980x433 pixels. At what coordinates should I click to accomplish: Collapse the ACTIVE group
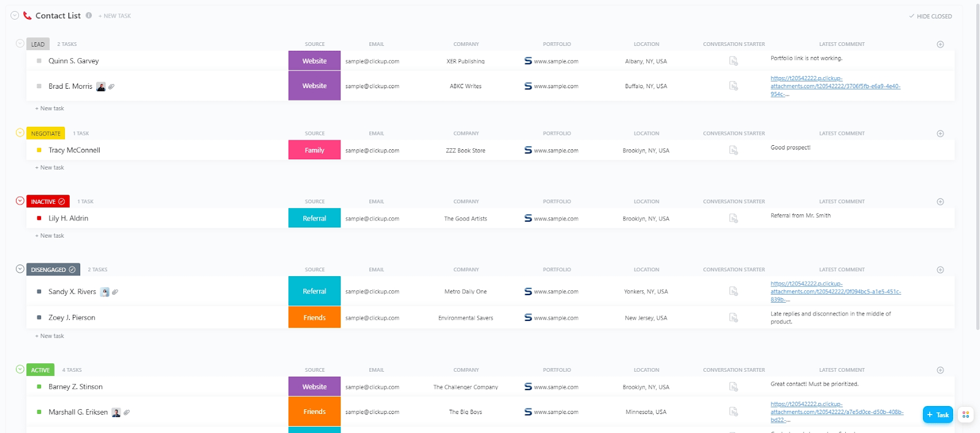(x=20, y=369)
